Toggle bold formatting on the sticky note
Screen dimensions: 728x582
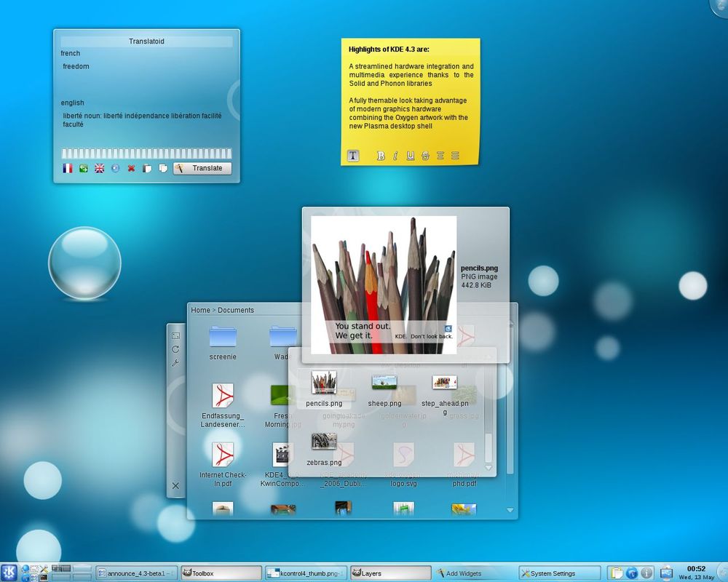pos(380,156)
